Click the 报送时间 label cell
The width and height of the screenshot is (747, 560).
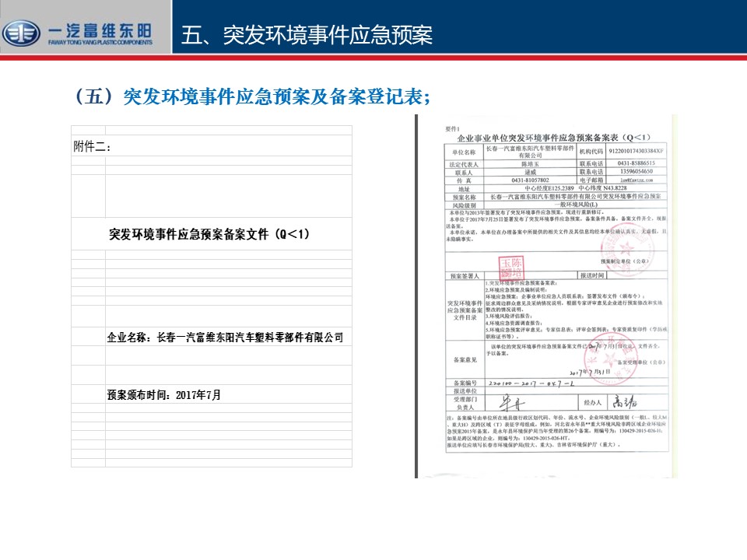(592, 275)
